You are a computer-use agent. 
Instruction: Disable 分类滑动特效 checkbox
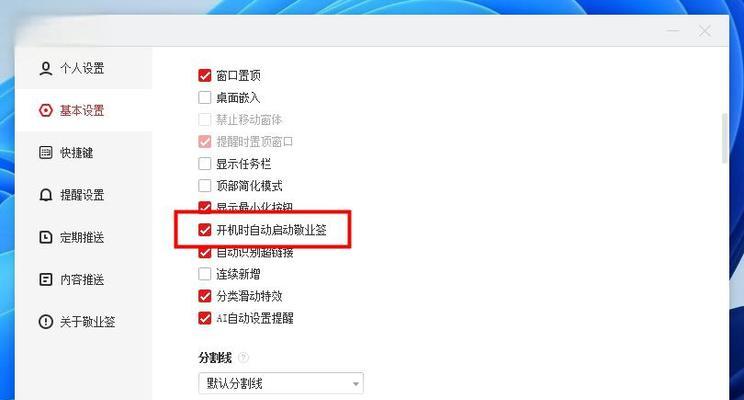(x=205, y=296)
